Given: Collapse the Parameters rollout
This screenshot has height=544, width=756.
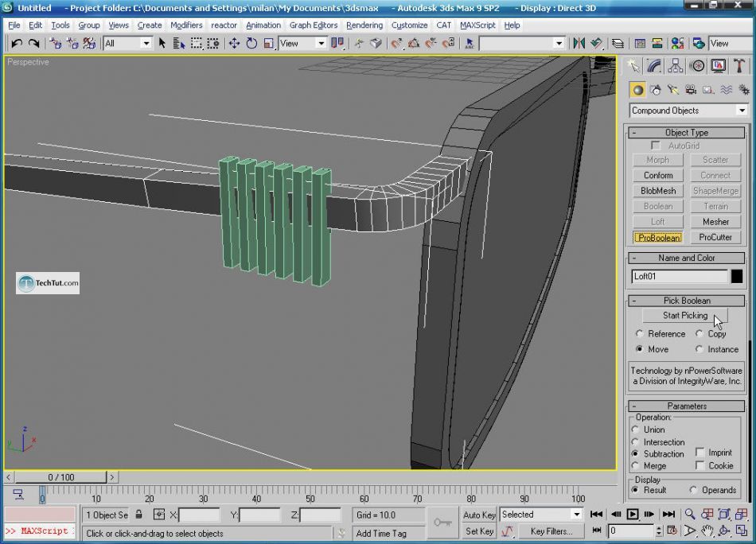Looking at the screenshot, I should pyautogui.click(x=687, y=406).
